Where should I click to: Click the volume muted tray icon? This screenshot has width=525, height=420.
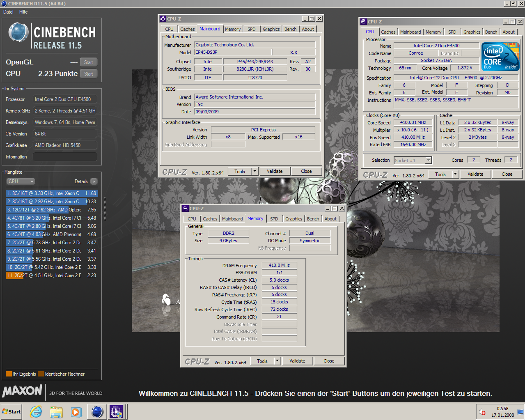coord(482,412)
